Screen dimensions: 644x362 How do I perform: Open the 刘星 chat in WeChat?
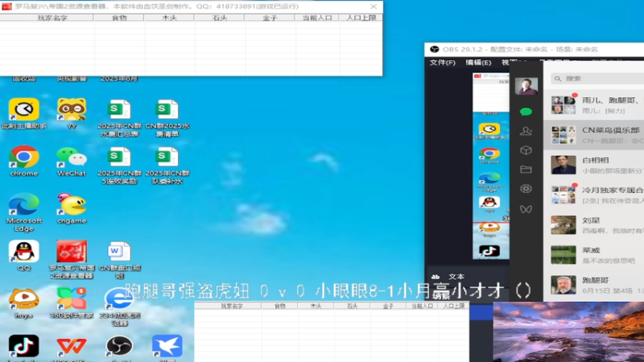click(594, 225)
